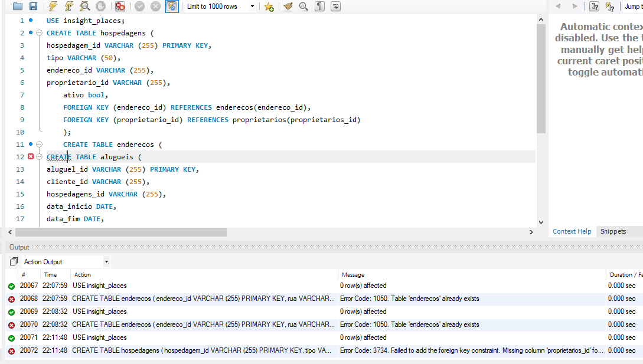Rollback transaction with the X circle icon
Screen dimensions: 643x364
[x=155, y=6]
